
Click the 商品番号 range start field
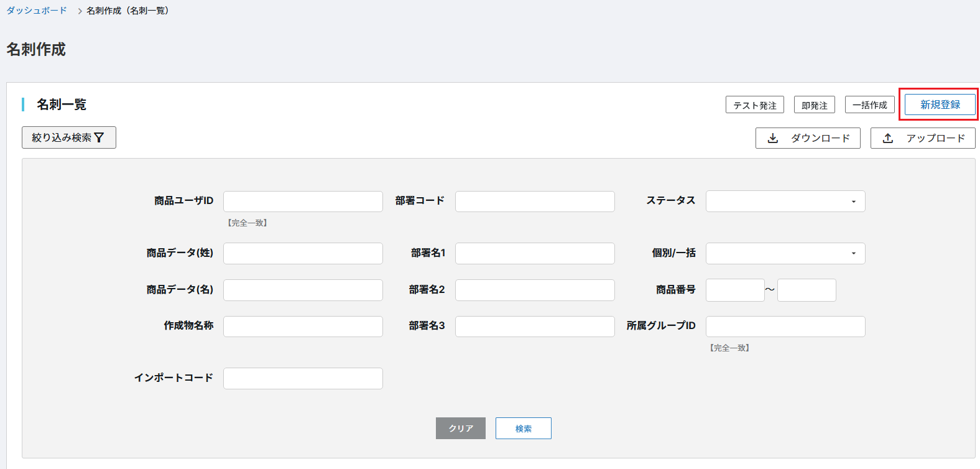(734, 290)
